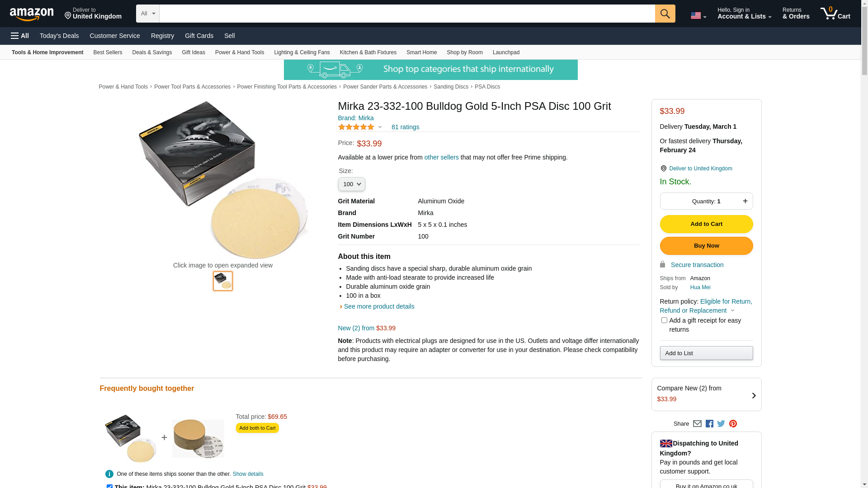
Task: Open the country flag language selector
Action: point(698,16)
